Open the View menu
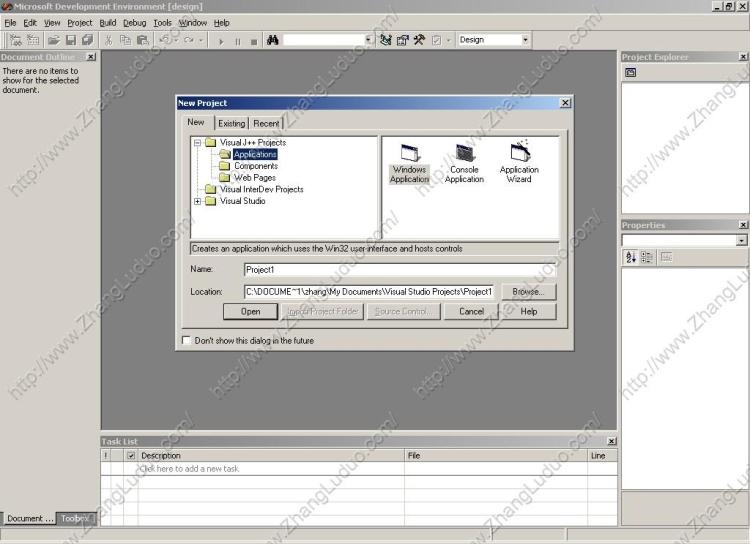Image resolution: width=750 pixels, height=544 pixels. coord(52,22)
